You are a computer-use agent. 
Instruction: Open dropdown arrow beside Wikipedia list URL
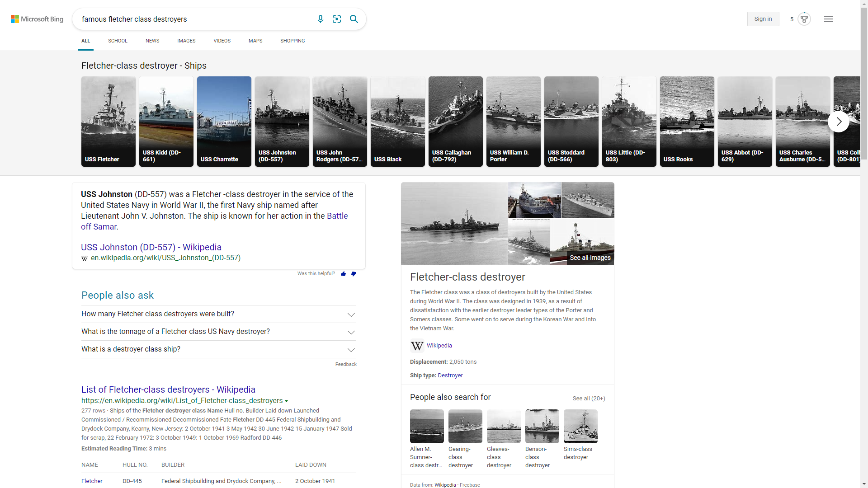point(287,401)
